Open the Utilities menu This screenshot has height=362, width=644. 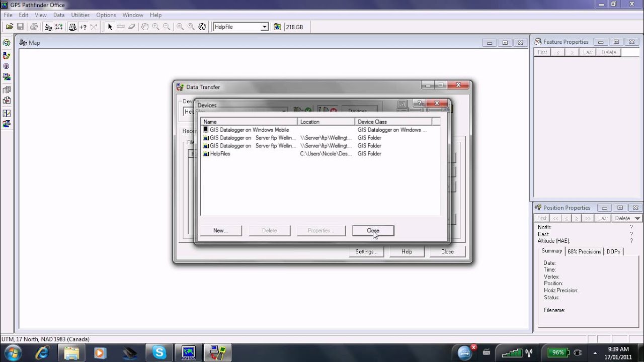pos(80,15)
